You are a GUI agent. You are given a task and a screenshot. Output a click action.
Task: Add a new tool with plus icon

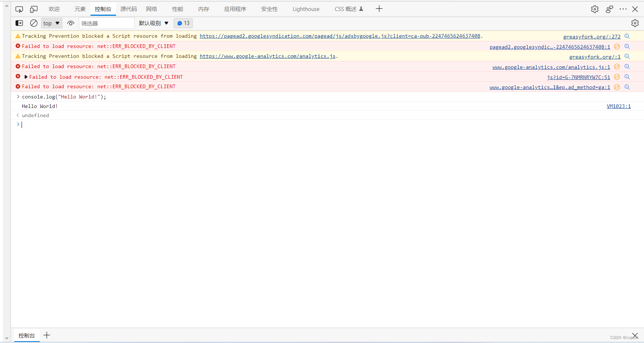pyautogui.click(x=379, y=9)
